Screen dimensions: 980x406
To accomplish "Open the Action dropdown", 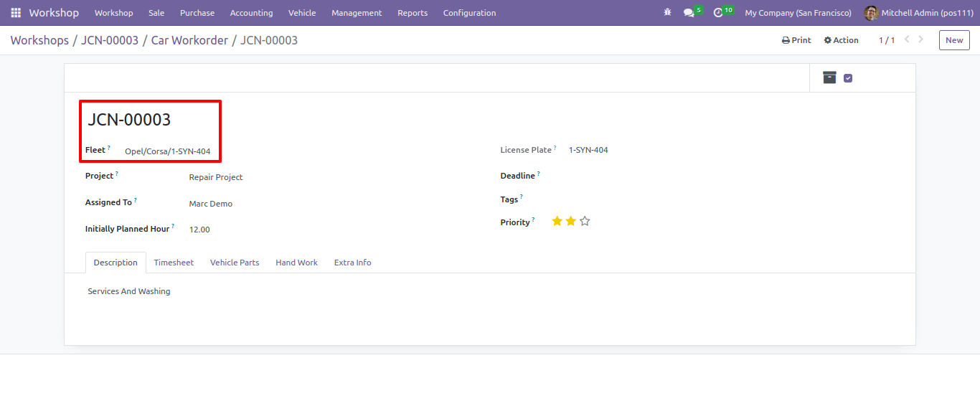I will [x=841, y=40].
